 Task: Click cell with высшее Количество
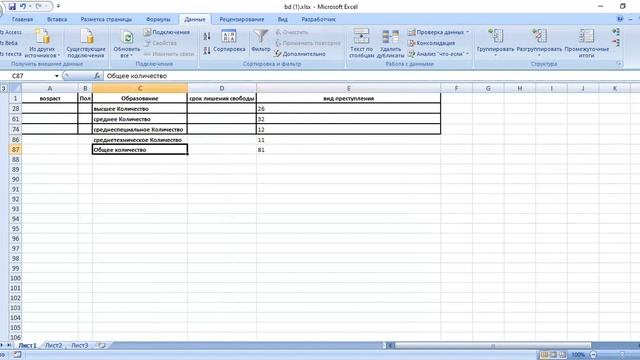(140, 109)
